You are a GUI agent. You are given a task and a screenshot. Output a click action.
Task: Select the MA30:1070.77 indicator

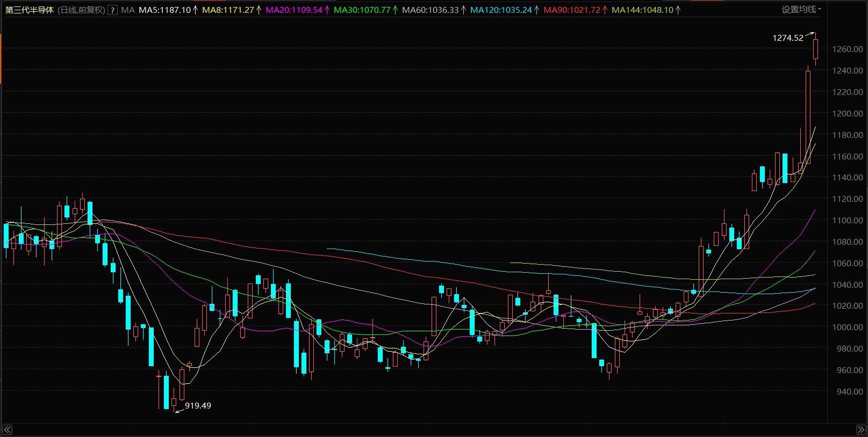(x=366, y=10)
